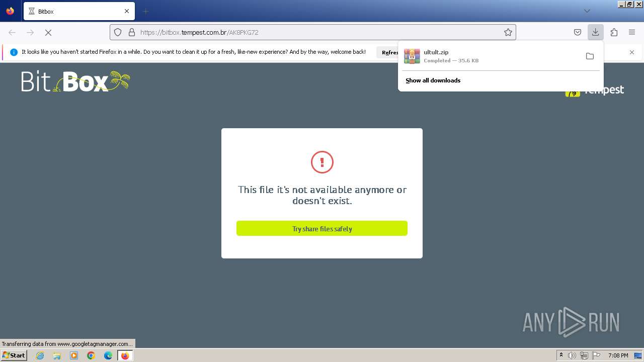Click the 7:08 PM clock

(x=618, y=355)
